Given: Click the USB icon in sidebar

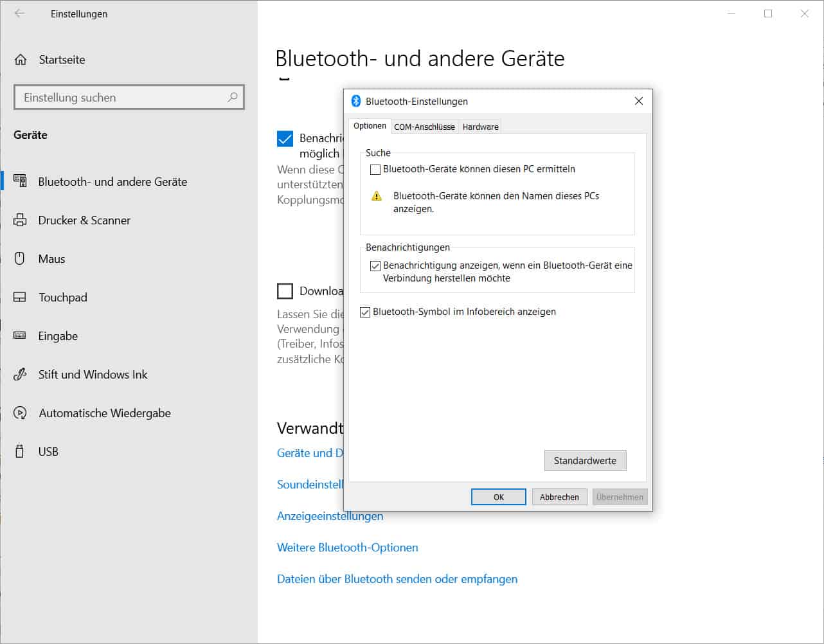Looking at the screenshot, I should pos(20,451).
